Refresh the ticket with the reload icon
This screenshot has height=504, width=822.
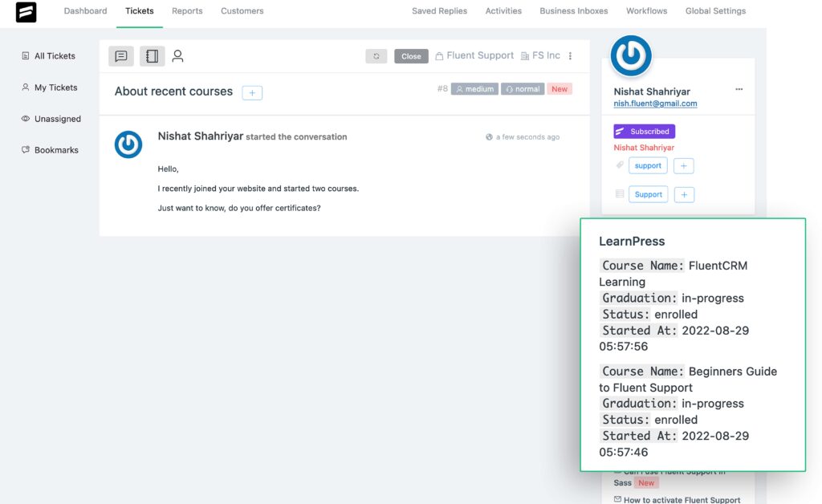click(376, 56)
